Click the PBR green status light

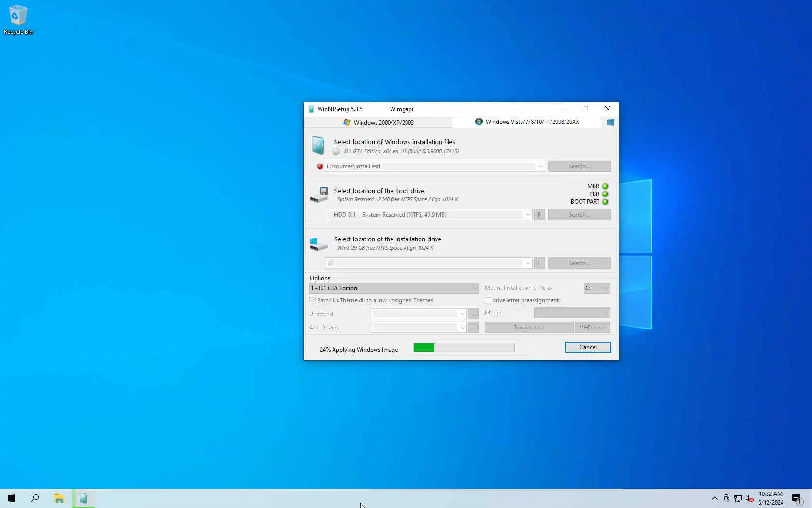[605, 194]
